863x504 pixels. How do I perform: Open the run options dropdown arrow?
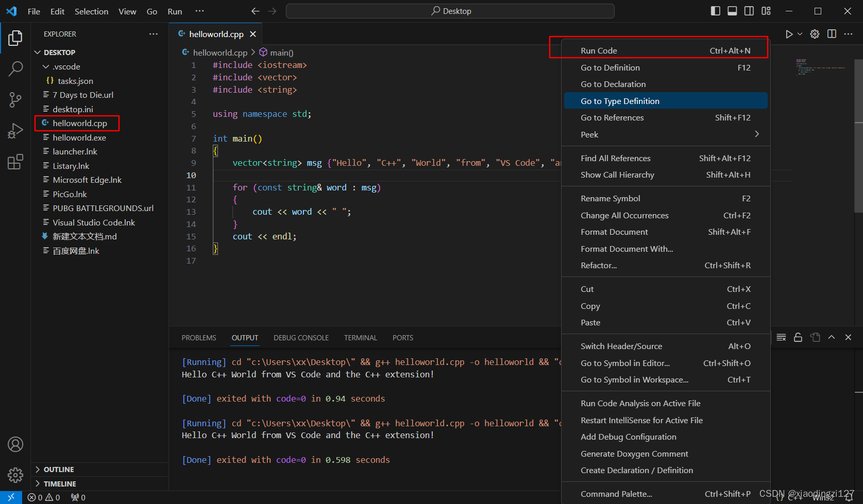pyautogui.click(x=800, y=34)
